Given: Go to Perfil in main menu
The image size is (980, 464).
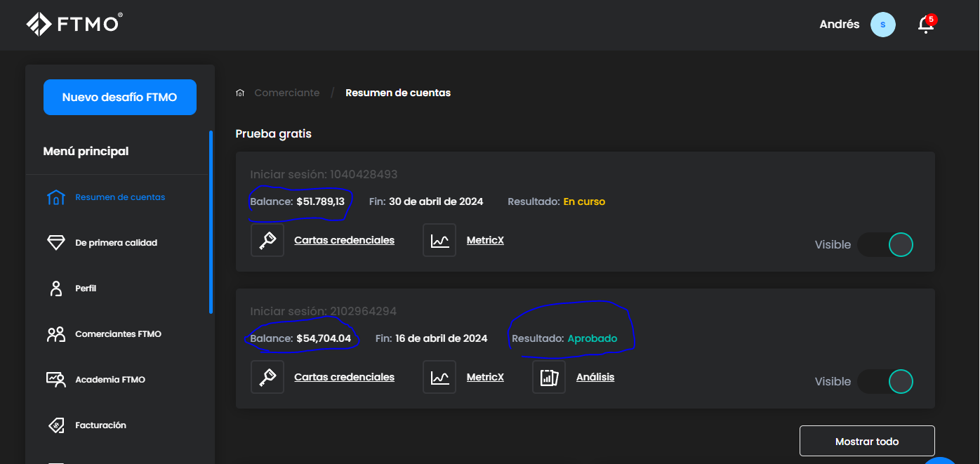Looking at the screenshot, I should [86, 289].
